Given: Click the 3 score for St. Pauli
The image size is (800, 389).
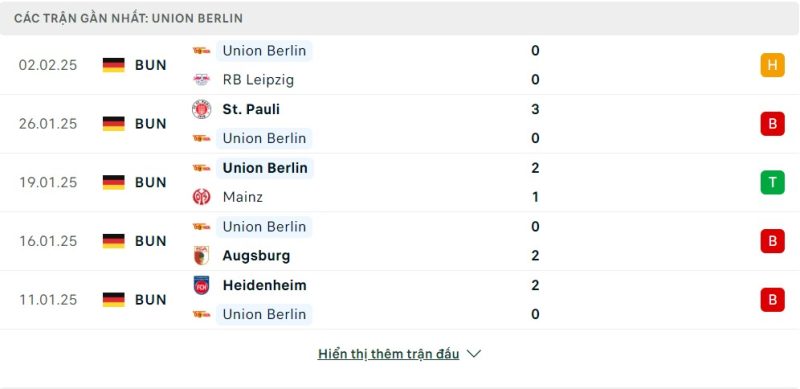Looking at the screenshot, I should [x=535, y=109].
